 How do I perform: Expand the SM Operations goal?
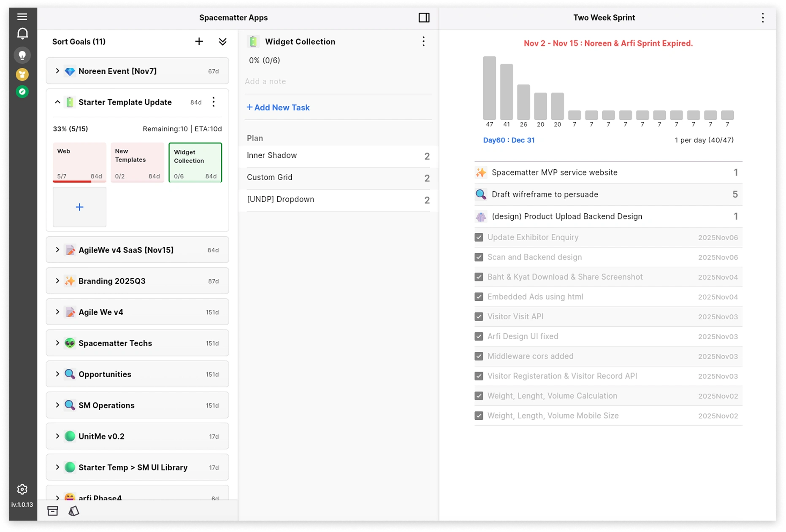(x=57, y=405)
